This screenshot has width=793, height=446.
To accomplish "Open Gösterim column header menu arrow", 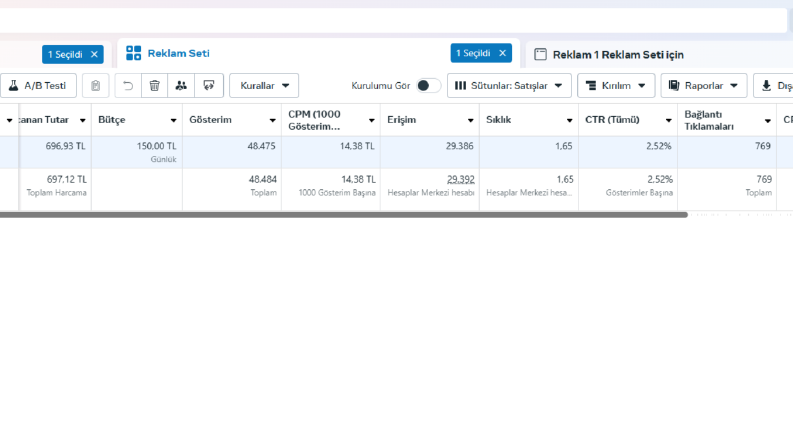I will (273, 120).
